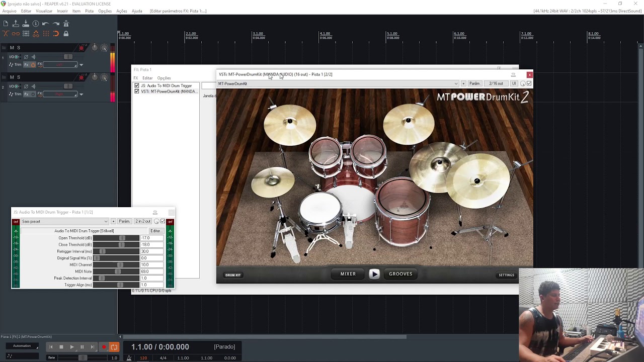Toggle the envelope move with items icon
644x362 pixels.
pos(36,34)
